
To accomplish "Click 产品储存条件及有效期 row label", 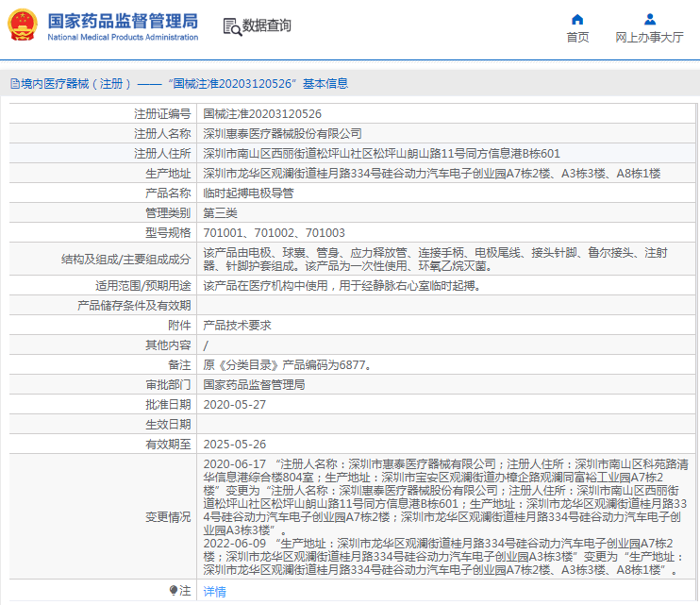I will click(134, 306).
